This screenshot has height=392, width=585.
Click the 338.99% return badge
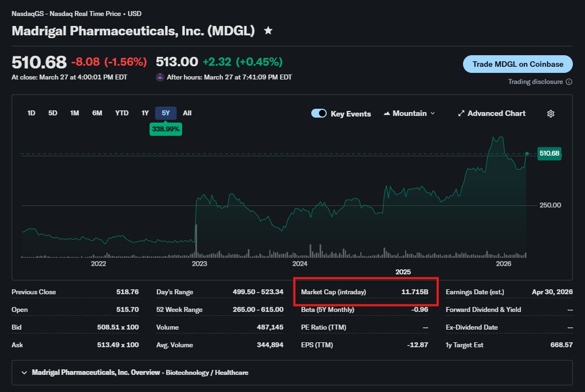pos(166,129)
